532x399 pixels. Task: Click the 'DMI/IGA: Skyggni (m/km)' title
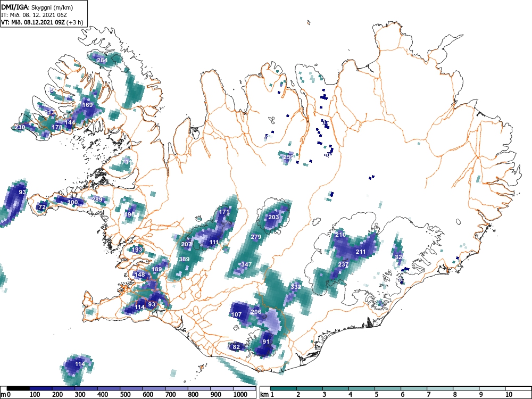tap(37, 7)
